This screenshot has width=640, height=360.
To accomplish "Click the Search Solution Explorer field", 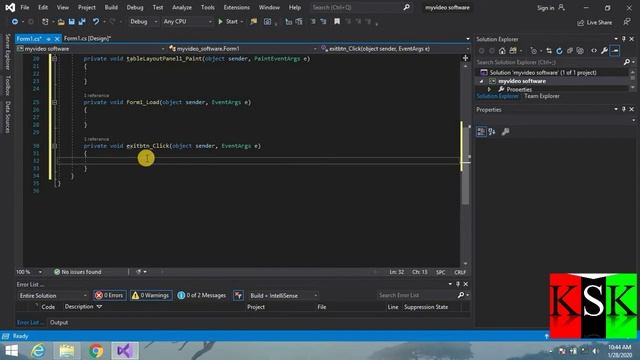I will [549, 62].
